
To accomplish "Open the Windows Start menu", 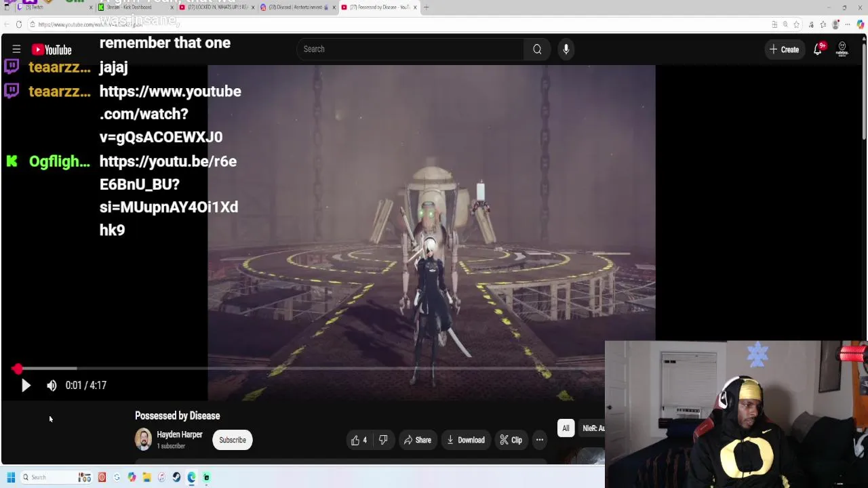I will [11, 477].
